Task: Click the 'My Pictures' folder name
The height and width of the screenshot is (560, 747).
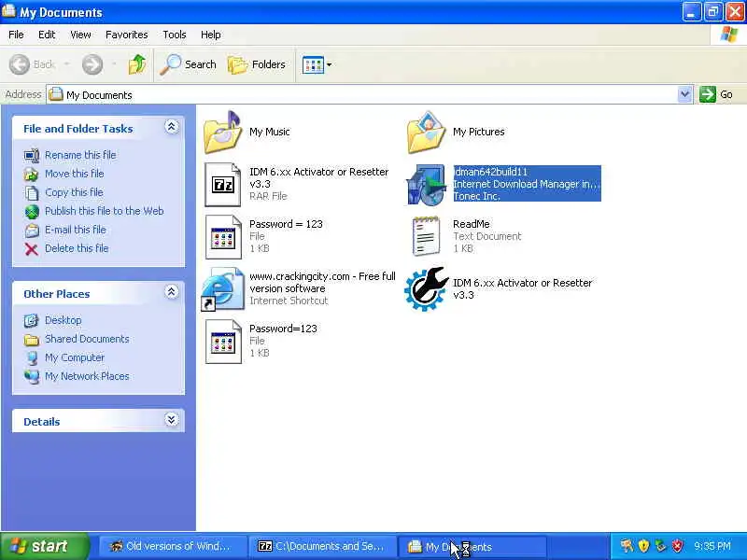Action: [479, 132]
